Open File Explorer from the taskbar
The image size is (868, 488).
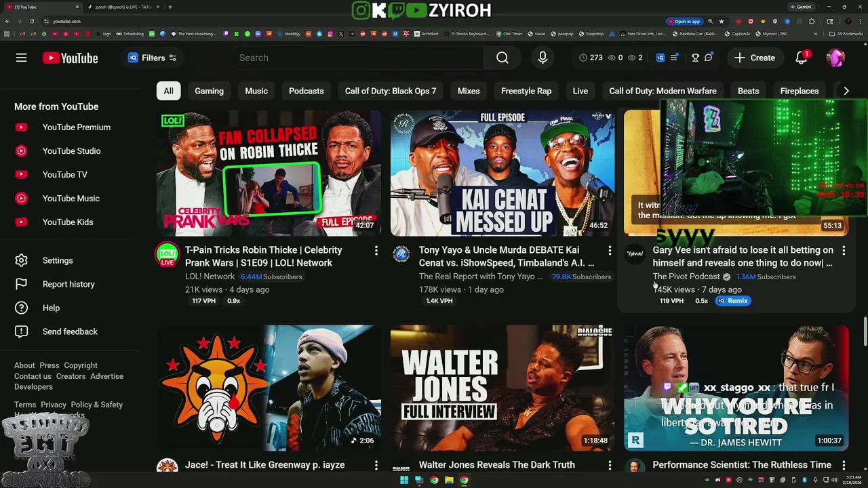tap(449, 480)
